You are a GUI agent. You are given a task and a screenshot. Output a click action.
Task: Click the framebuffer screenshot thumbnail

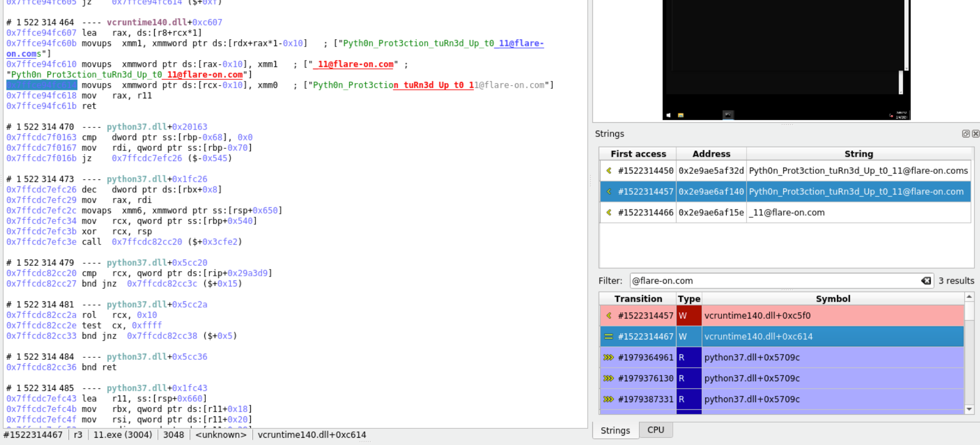point(786,60)
